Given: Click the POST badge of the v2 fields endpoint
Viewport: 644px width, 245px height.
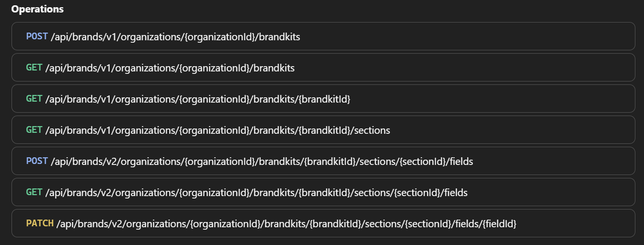Looking at the screenshot, I should [37, 161].
